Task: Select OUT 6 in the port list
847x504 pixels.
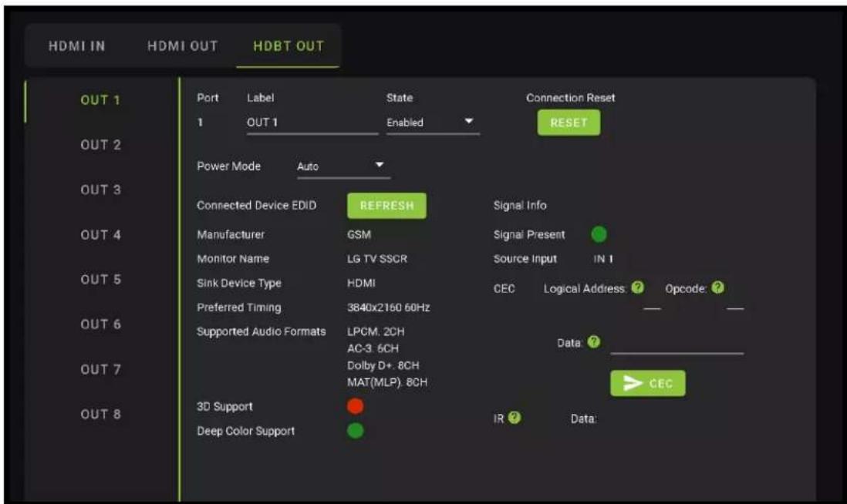Action: point(100,324)
